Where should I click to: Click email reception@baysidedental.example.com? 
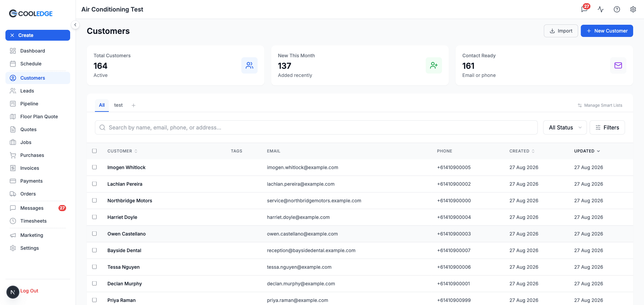tap(311, 250)
